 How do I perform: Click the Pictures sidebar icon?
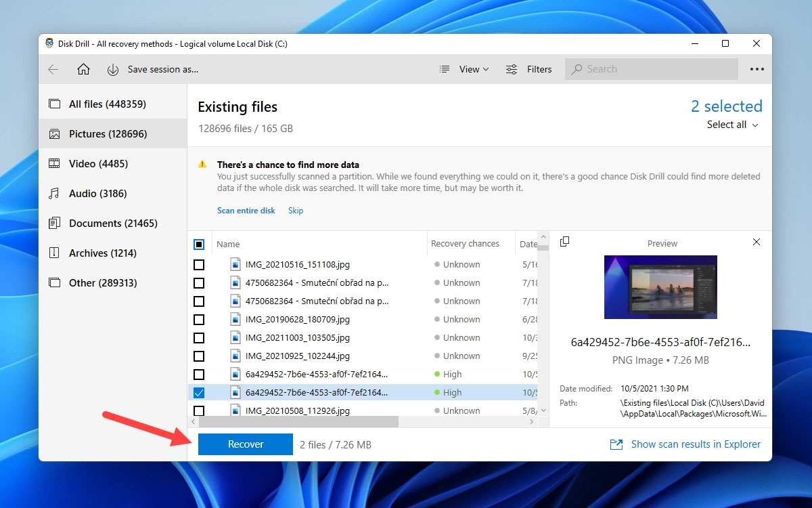(x=54, y=134)
